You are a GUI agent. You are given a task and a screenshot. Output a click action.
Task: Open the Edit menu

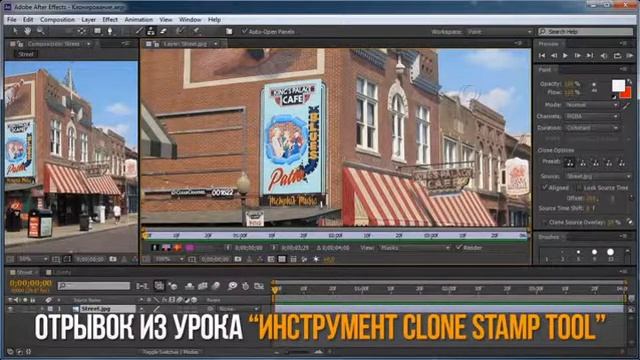coord(28,20)
